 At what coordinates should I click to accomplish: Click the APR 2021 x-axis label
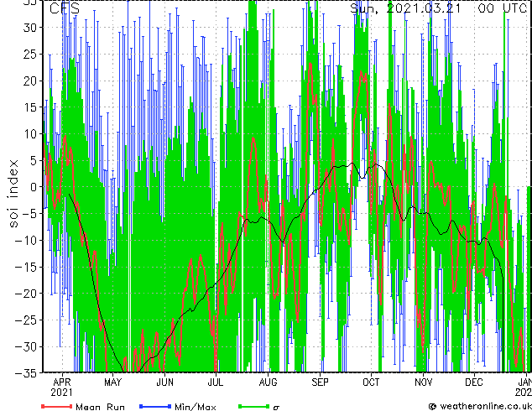pos(62,388)
